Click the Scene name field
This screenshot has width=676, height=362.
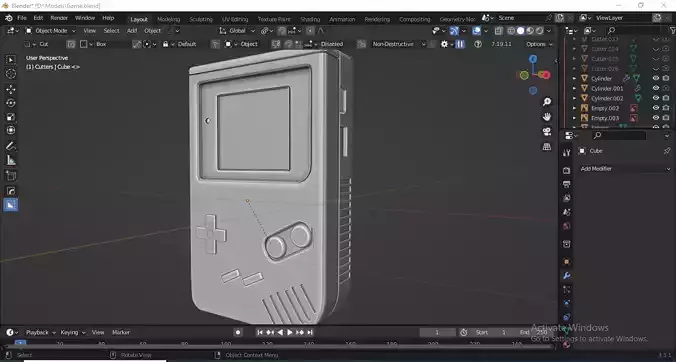click(x=520, y=18)
